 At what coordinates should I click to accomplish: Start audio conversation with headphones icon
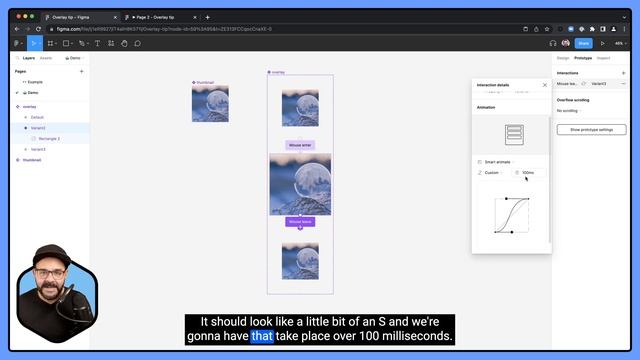coord(553,43)
